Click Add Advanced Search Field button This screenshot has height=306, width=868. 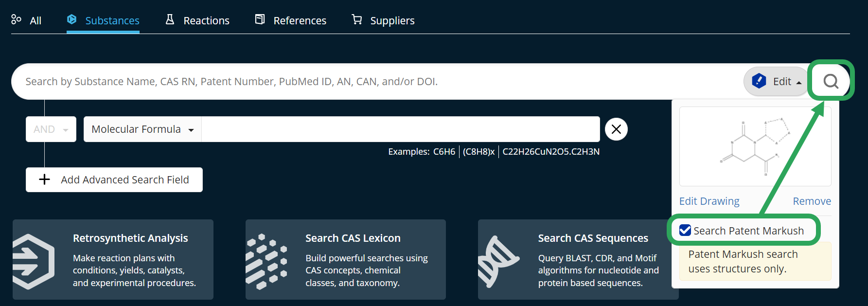pos(114,180)
